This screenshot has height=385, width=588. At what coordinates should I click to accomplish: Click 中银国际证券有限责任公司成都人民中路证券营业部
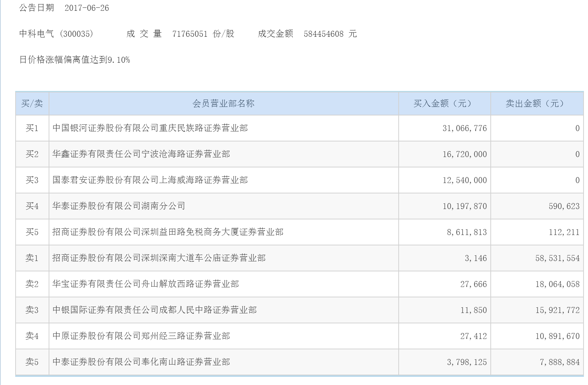pyautogui.click(x=154, y=310)
